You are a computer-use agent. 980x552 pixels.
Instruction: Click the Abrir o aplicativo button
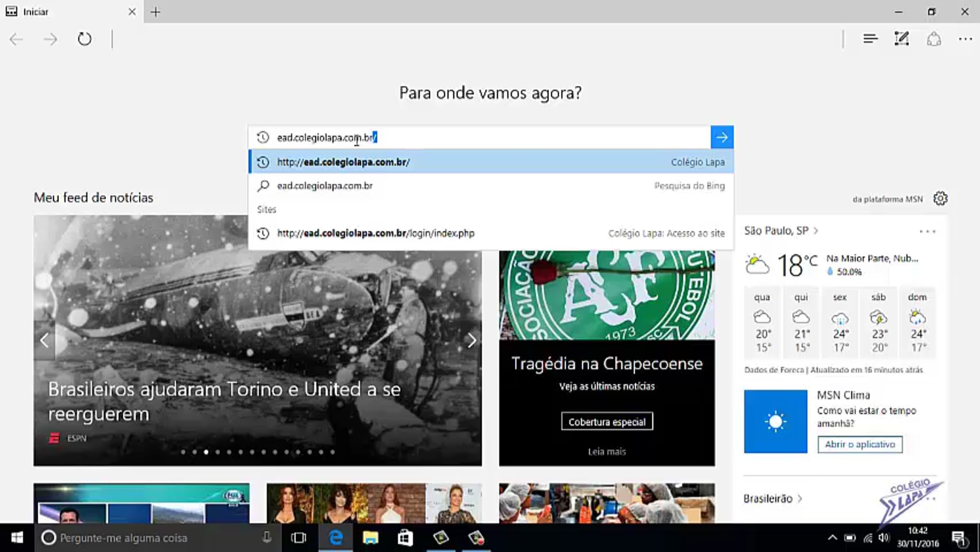860,444
